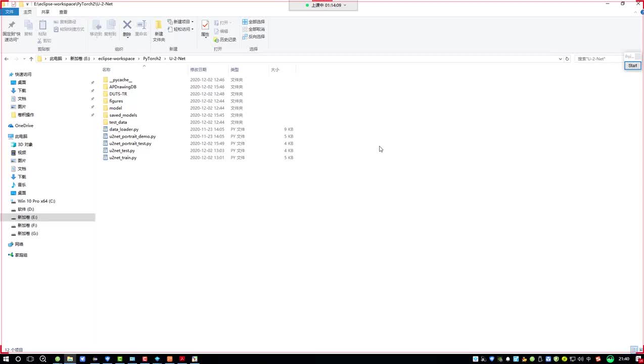Open the red PDF reader taskbar icon
Image resolution: width=644 pixels, height=364 pixels.
[x=182, y=359]
